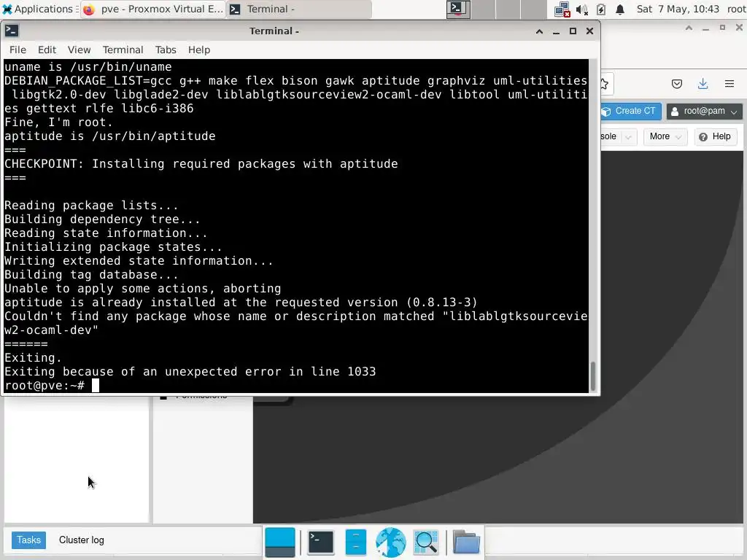Open the Terminal File menu

[x=18, y=50]
